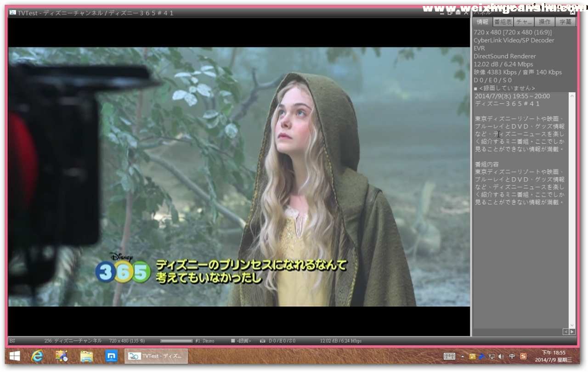Click the 12.02 dB / 6.24 Mbps status bar reading
Image resolution: width=588 pixels, height=372 pixels.
[x=341, y=341]
